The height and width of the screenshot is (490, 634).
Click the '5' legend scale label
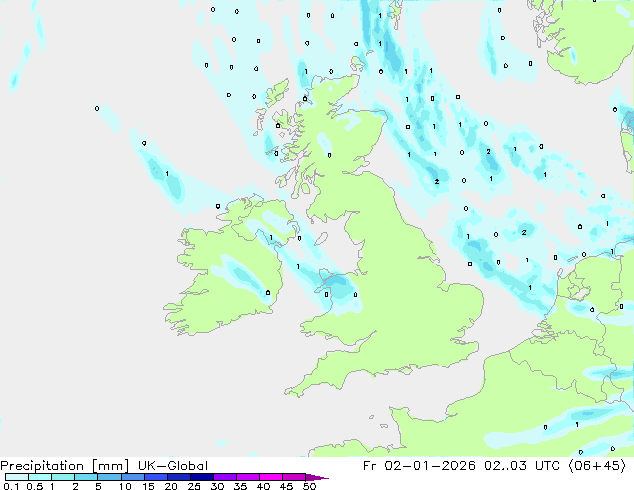tap(98, 486)
